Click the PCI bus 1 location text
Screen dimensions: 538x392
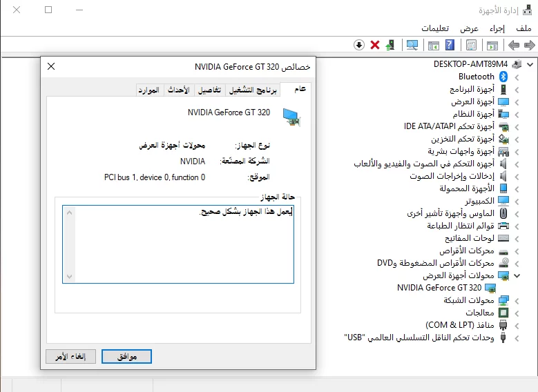point(155,177)
